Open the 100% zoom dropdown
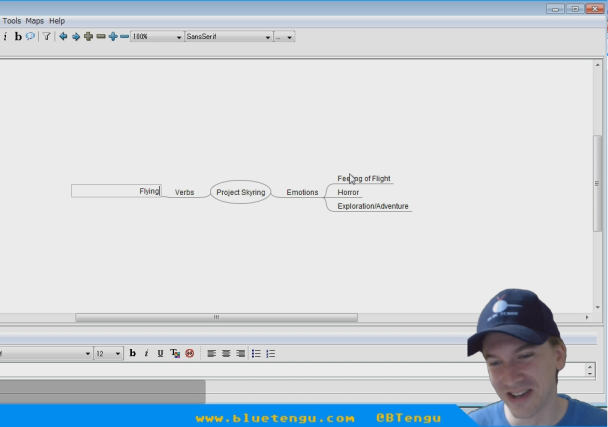The width and height of the screenshot is (608, 427). [157, 37]
